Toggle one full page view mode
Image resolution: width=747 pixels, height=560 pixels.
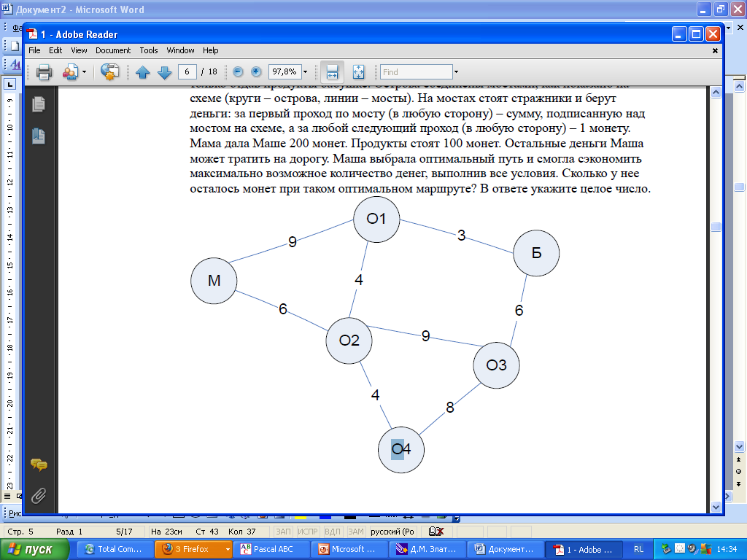(x=358, y=72)
